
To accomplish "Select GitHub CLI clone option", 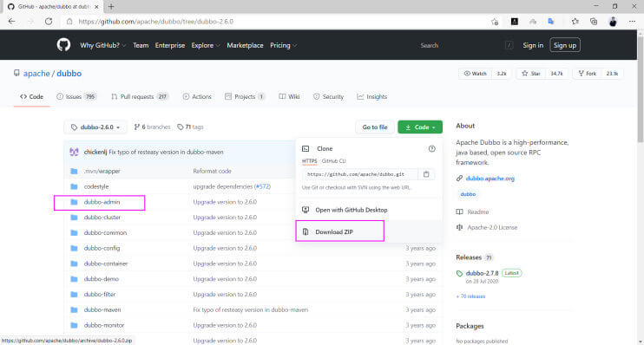I will point(333,161).
